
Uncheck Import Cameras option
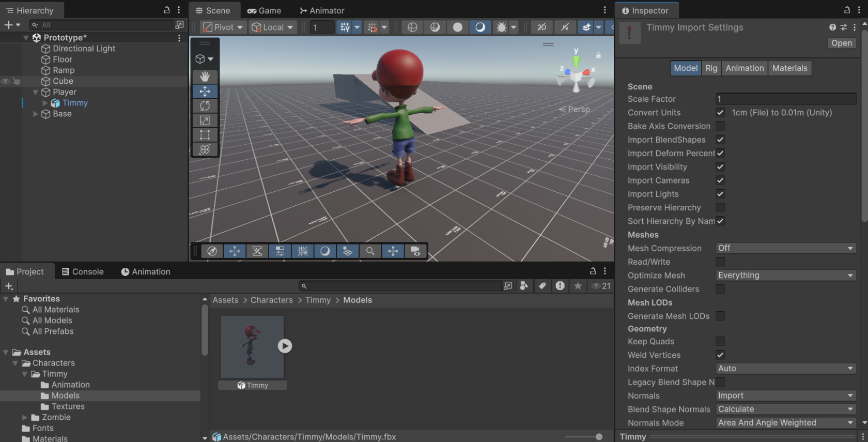pos(720,180)
